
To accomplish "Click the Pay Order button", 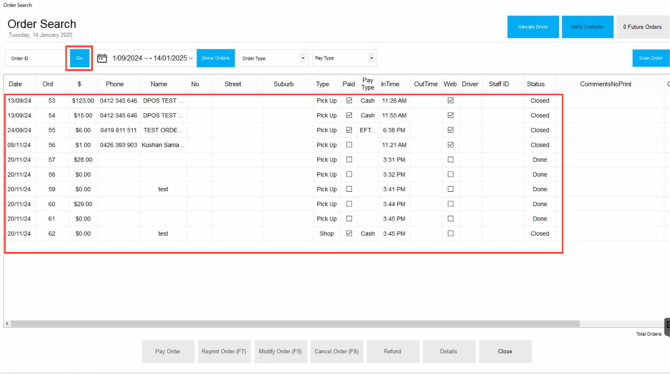I will (168, 351).
